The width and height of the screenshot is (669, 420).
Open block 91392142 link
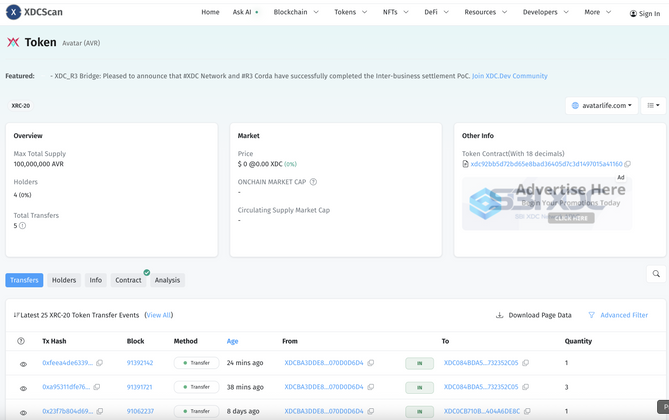(140, 363)
